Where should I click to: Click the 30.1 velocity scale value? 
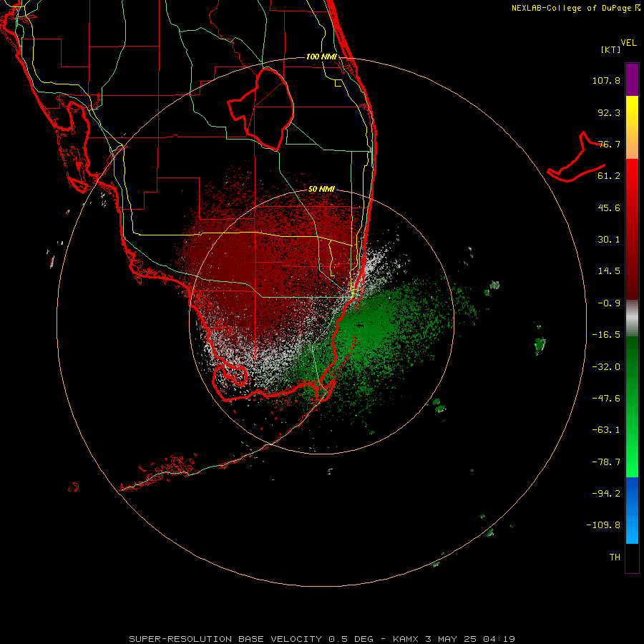tap(609, 240)
